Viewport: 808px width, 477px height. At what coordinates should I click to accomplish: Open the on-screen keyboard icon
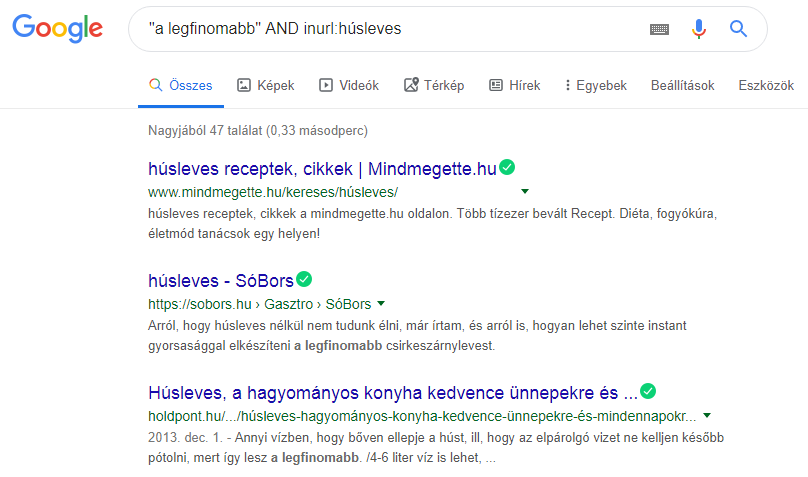659,29
